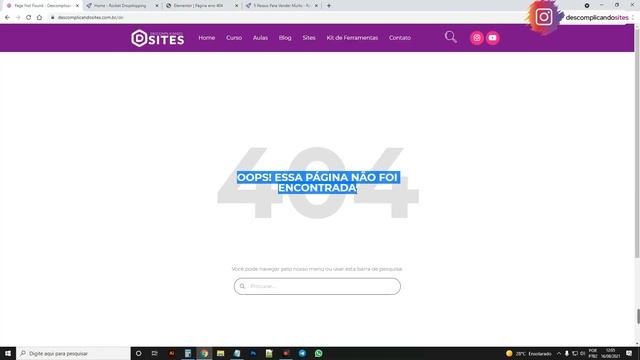640x360 pixels.
Task: Open the Chrome profile icon in title bar
Action: [587, 6]
